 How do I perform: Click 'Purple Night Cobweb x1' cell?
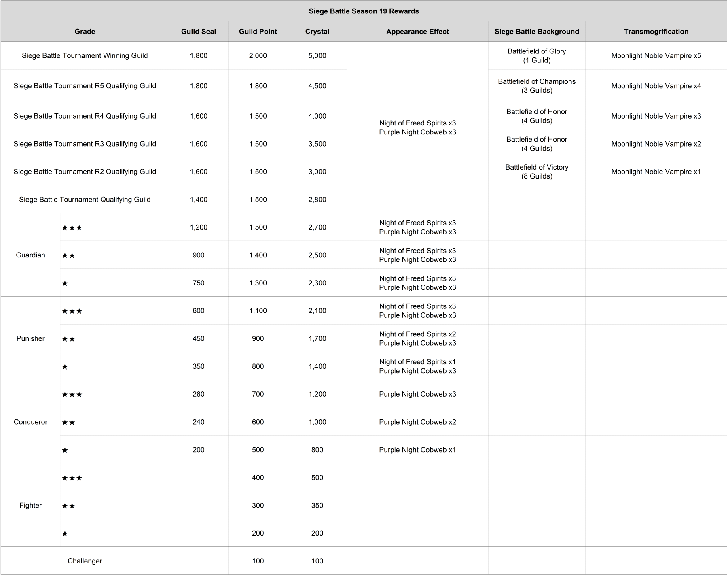pyautogui.click(x=417, y=450)
